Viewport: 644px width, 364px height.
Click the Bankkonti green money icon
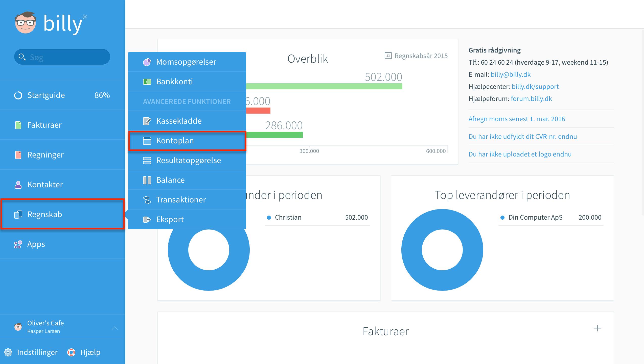click(147, 82)
